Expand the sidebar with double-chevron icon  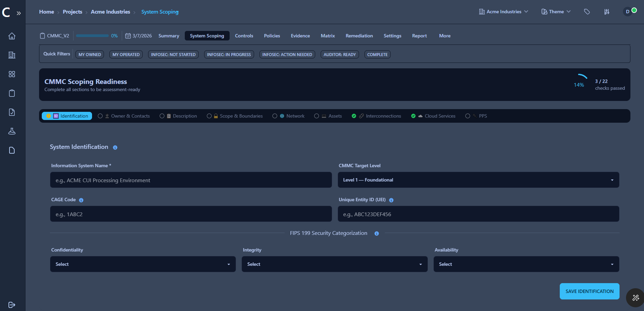click(x=19, y=13)
